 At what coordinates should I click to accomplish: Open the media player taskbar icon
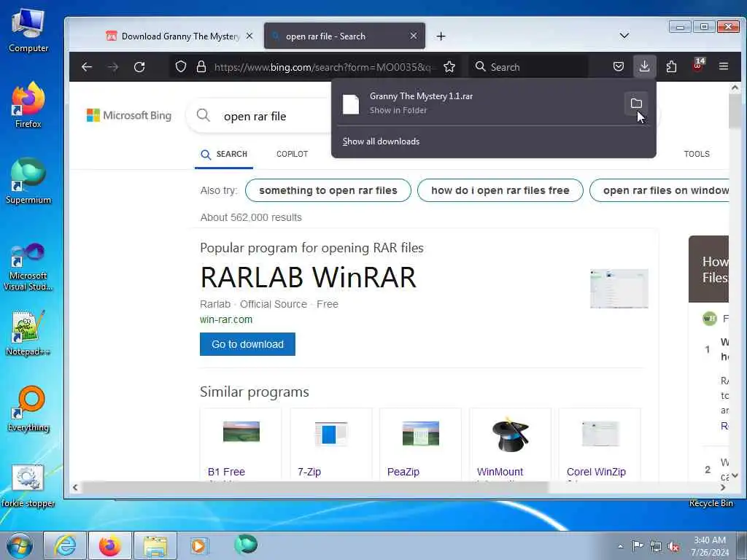198,545
